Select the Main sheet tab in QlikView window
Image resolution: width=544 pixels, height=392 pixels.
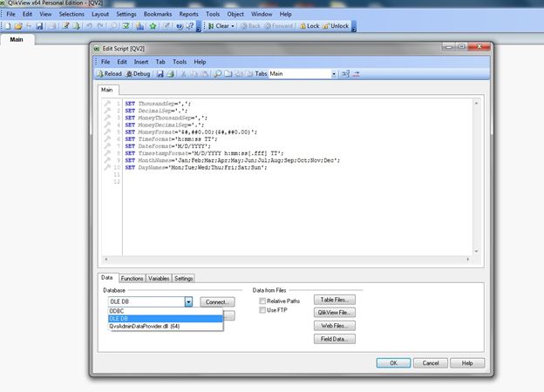point(17,39)
